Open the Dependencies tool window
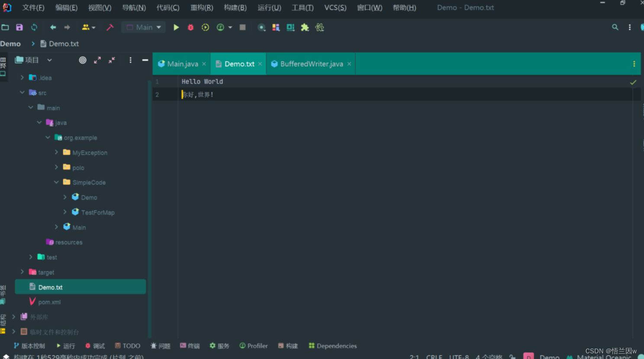The width and height of the screenshot is (644, 359). [x=332, y=346]
